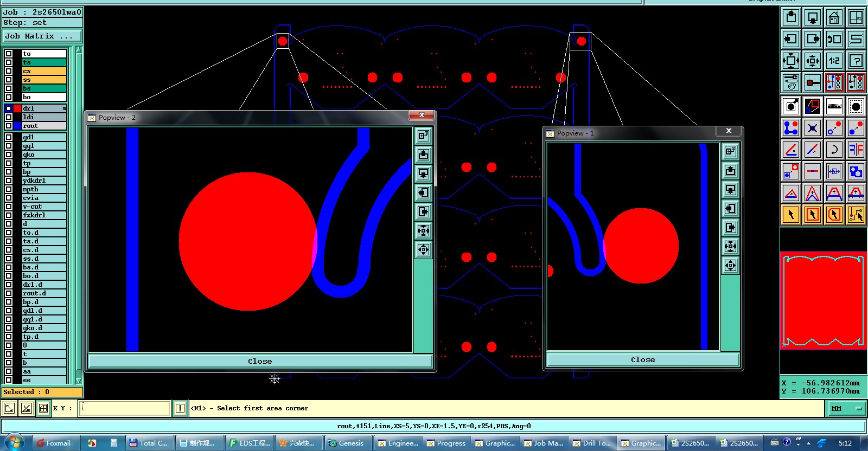The width and height of the screenshot is (868, 451).
Task: Open the Windows Start button
Action: [x=14, y=443]
